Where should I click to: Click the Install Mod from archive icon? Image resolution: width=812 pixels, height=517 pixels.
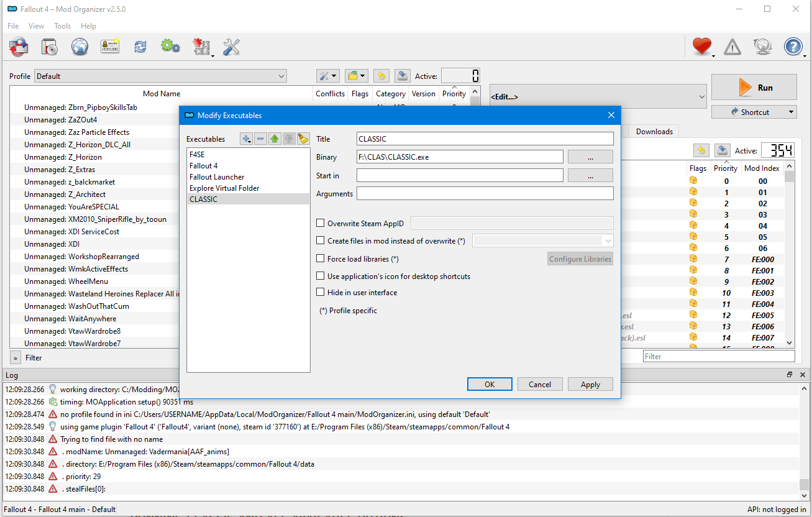49,47
